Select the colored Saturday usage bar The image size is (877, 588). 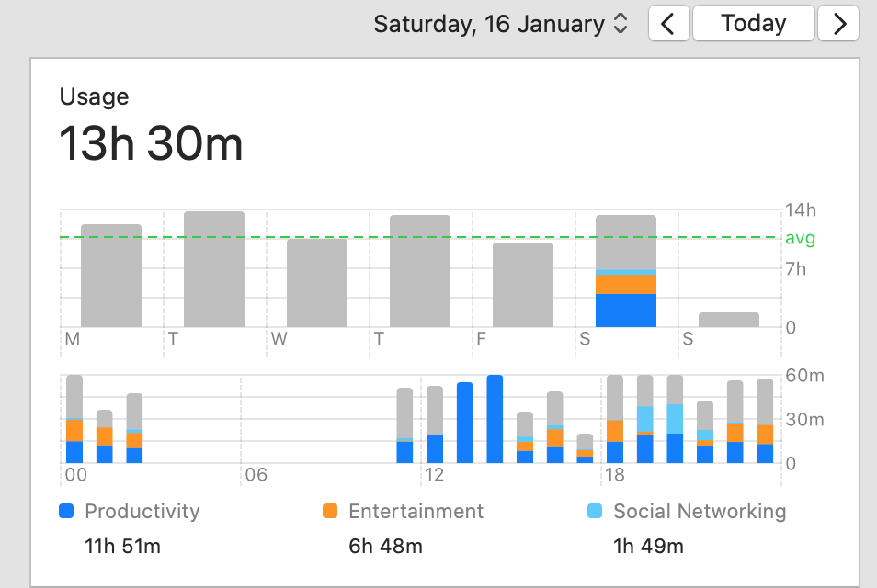[x=626, y=272]
